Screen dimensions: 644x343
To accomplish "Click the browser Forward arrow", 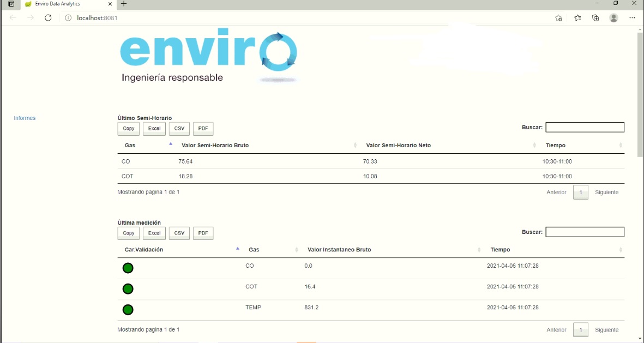I will coord(31,17).
